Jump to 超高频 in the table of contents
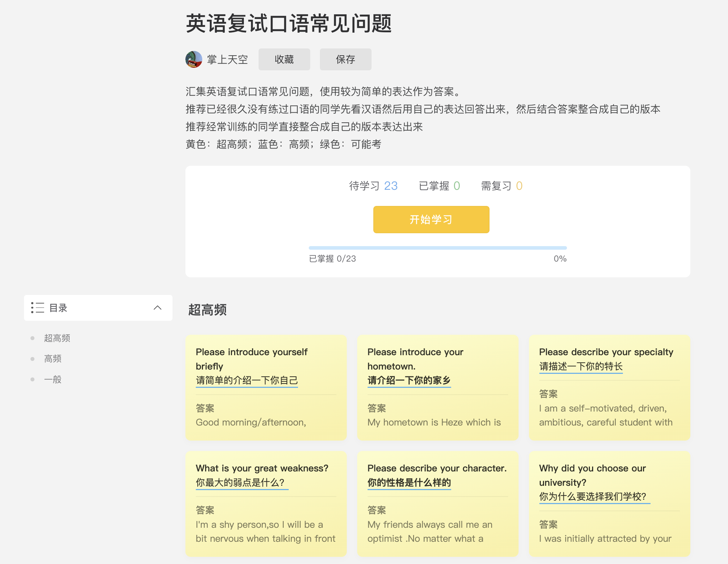 click(57, 338)
